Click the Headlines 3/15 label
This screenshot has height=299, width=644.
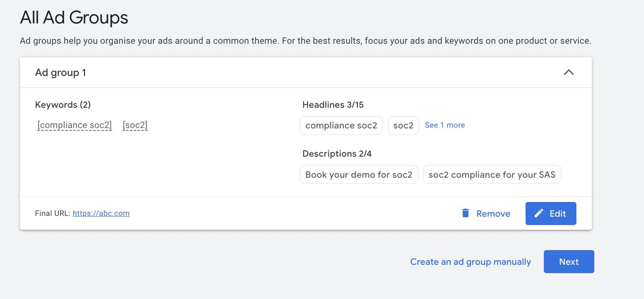click(333, 105)
